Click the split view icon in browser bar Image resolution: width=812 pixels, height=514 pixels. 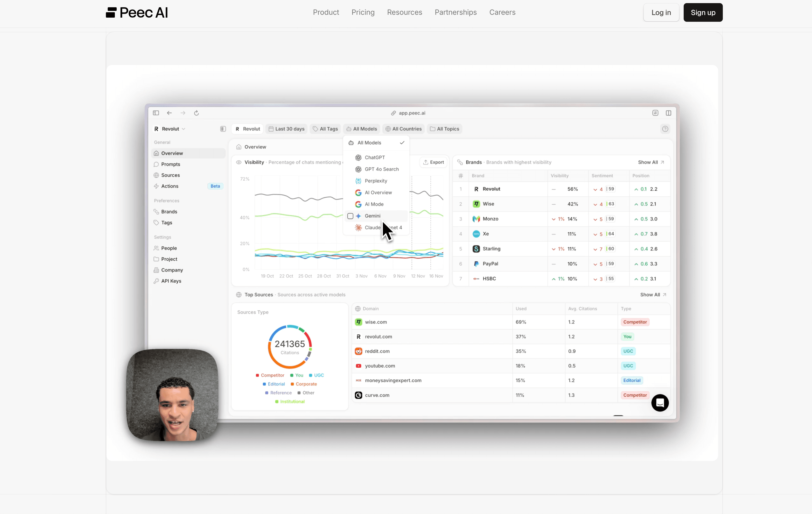(668, 113)
